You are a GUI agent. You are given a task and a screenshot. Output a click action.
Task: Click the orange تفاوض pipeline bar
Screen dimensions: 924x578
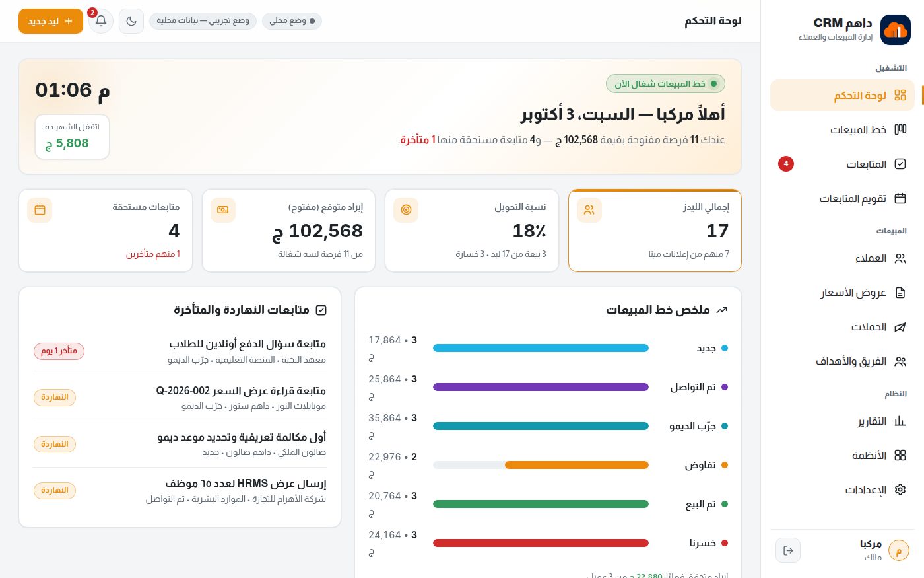pos(577,465)
